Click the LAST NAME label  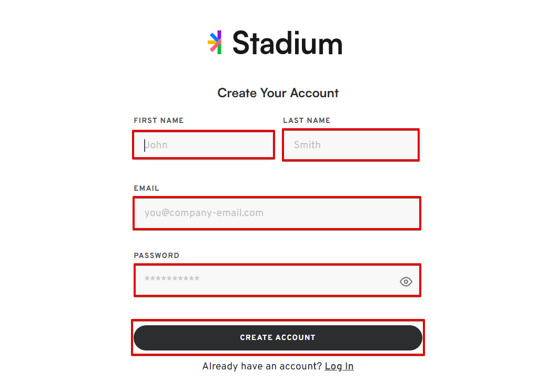click(x=307, y=120)
